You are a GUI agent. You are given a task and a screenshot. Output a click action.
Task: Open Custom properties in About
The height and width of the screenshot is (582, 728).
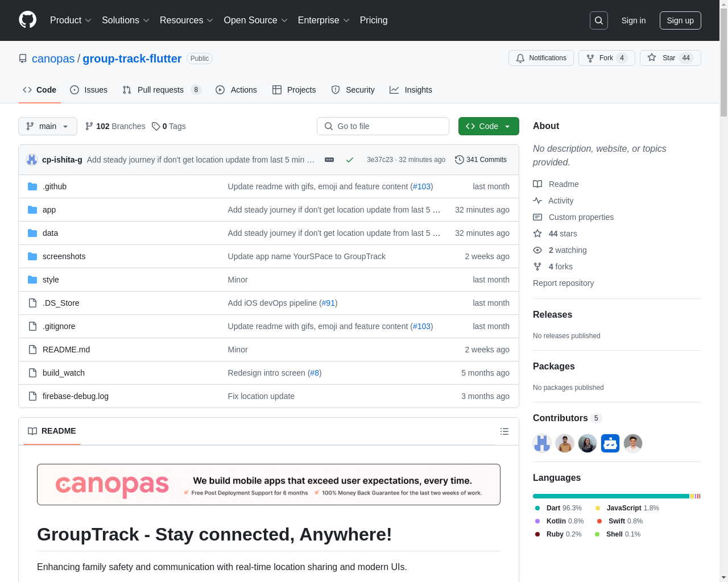pos(573,217)
